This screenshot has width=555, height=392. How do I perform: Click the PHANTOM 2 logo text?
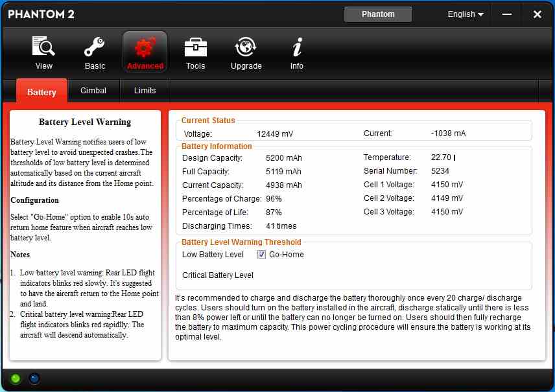pos(41,14)
